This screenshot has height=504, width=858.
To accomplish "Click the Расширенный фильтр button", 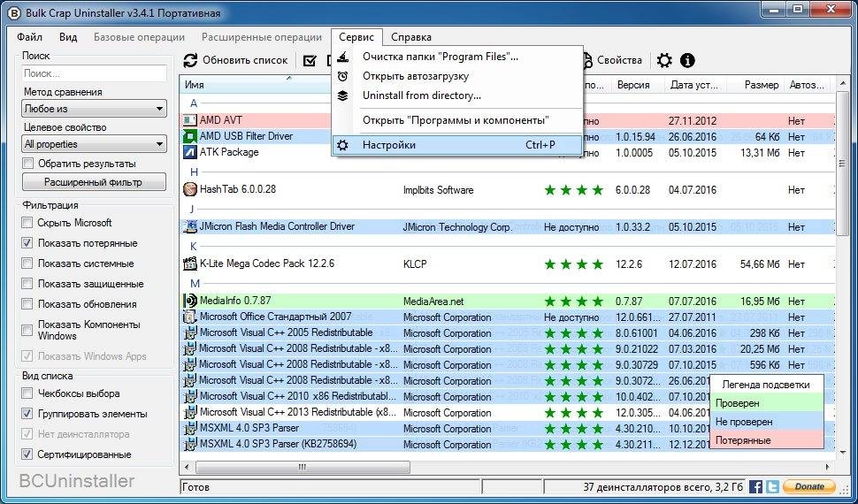I will pos(94,182).
